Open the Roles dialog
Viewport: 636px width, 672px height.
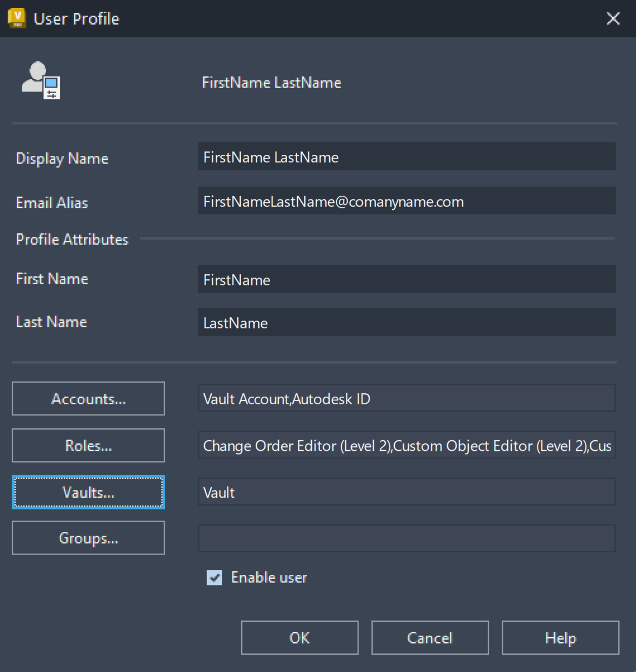pyautogui.click(x=88, y=445)
